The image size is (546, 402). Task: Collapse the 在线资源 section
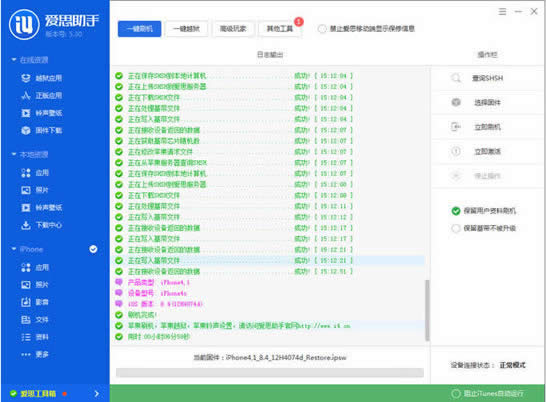tap(14, 60)
